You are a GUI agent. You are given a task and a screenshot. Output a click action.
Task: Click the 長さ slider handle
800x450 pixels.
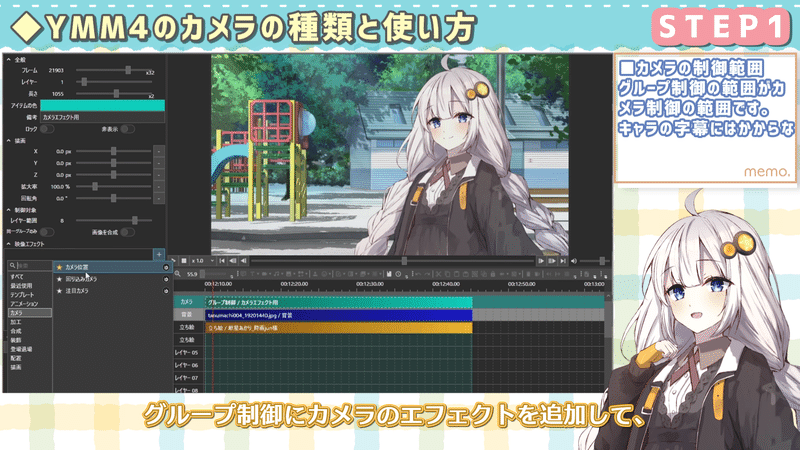click(116, 93)
